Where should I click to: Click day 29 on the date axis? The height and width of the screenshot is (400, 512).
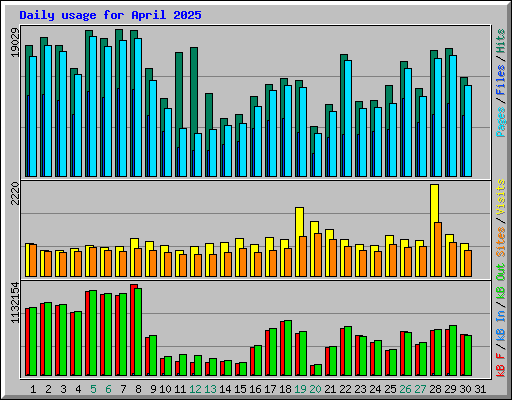[x=450, y=389]
